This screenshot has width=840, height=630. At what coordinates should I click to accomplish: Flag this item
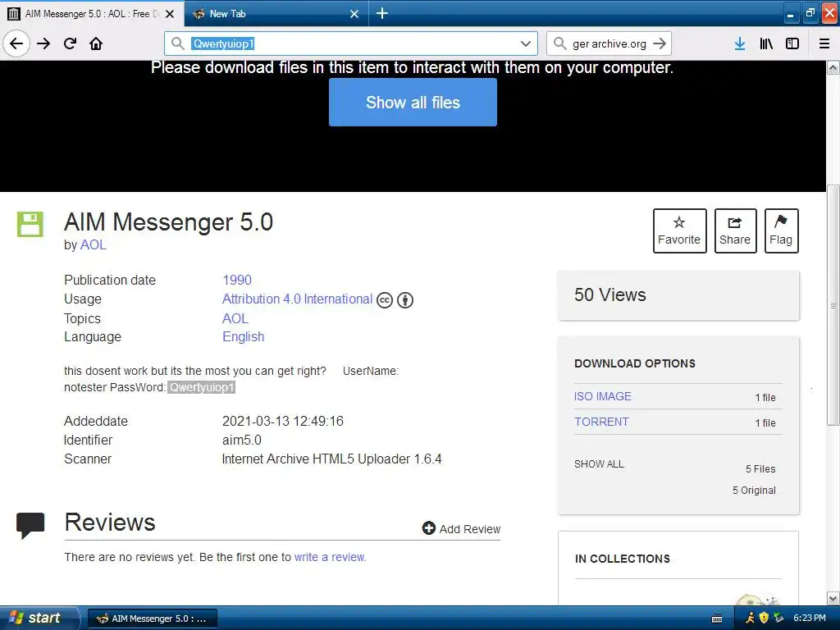[x=781, y=231]
